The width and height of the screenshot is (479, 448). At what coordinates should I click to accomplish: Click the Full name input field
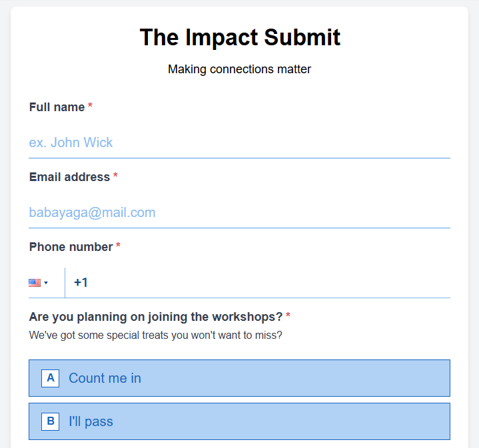point(239,142)
